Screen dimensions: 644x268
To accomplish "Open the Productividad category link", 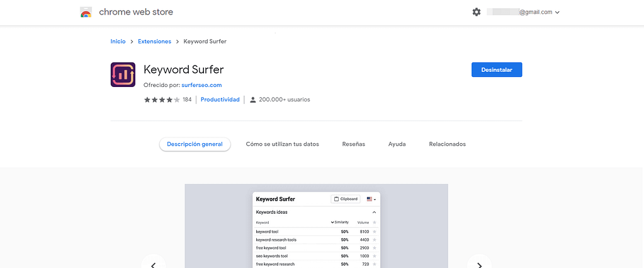I will pyautogui.click(x=220, y=100).
